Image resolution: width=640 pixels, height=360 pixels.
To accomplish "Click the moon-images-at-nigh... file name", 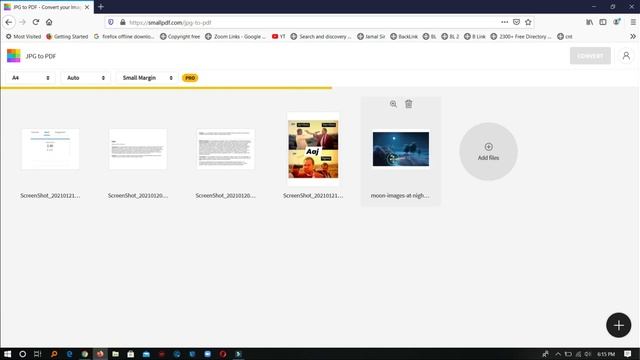I will click(400, 196).
